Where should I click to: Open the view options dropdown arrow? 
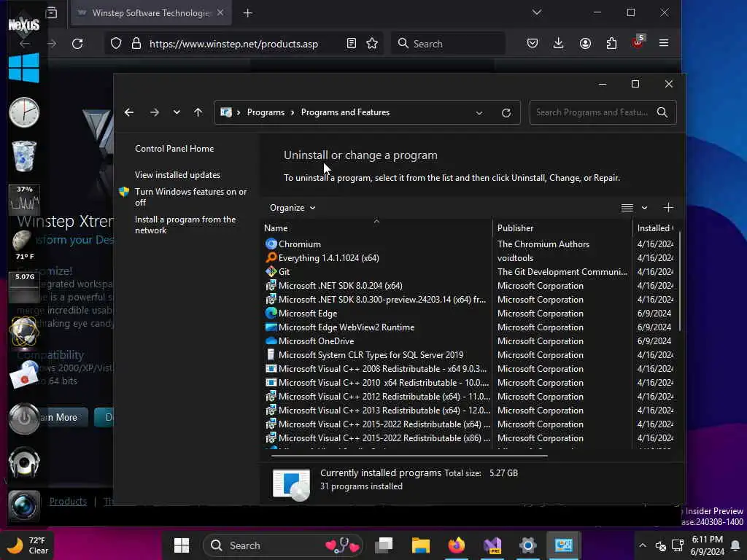pos(645,208)
